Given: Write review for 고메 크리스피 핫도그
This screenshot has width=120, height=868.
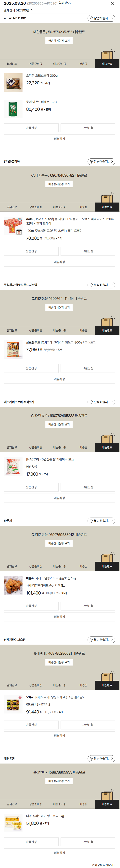Looking at the screenshot, I should coord(59,379).
